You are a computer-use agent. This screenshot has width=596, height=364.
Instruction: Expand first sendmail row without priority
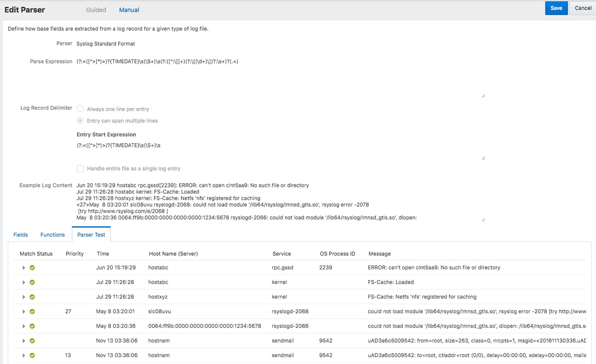[24, 341]
